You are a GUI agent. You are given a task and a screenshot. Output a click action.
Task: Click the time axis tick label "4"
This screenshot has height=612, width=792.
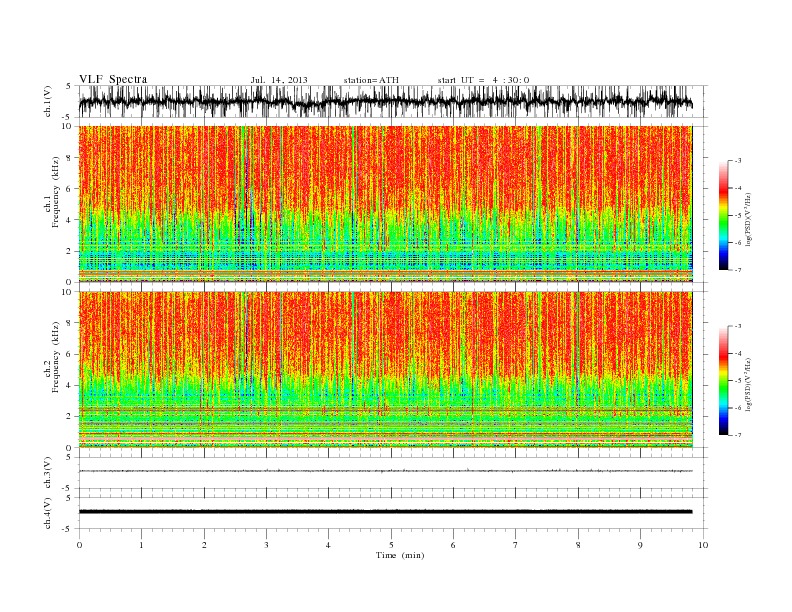tap(328, 545)
